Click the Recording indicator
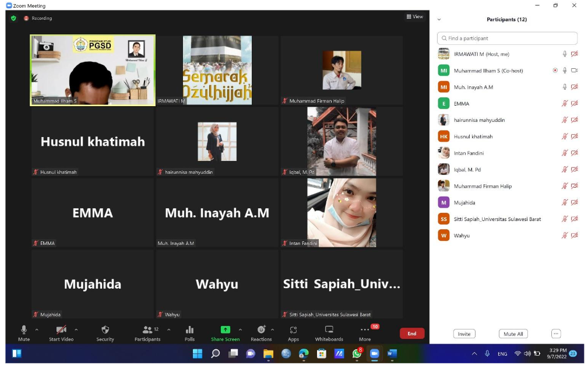This screenshot has height=368, width=588. tap(38, 18)
